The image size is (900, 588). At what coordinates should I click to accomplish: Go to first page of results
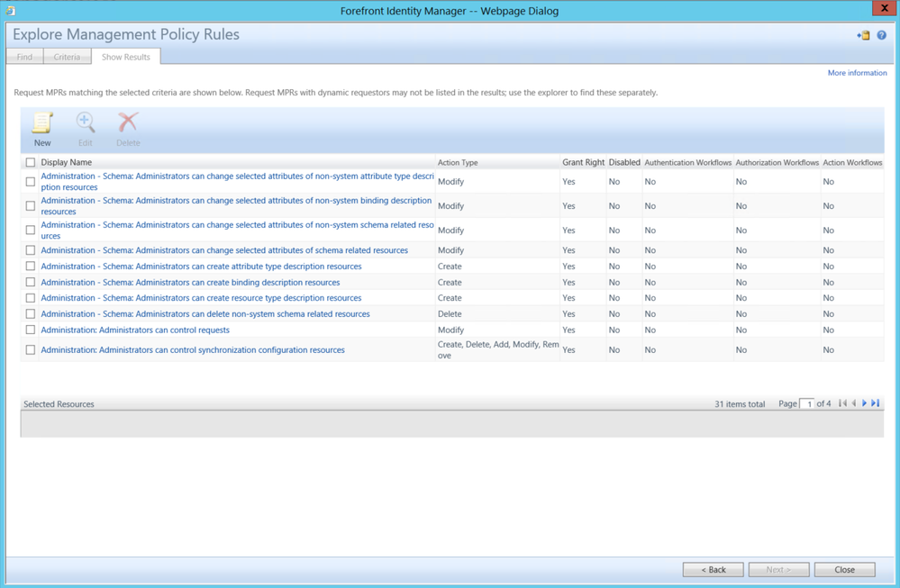[842, 403]
